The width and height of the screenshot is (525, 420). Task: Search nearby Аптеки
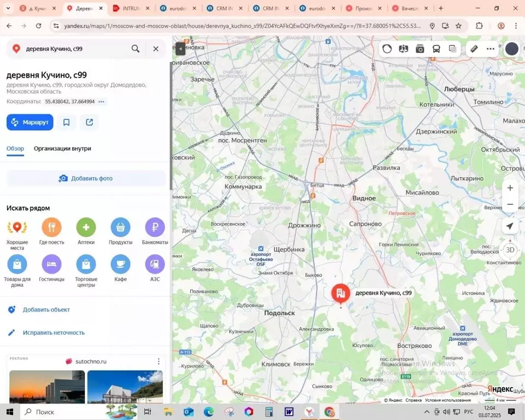[x=86, y=231]
